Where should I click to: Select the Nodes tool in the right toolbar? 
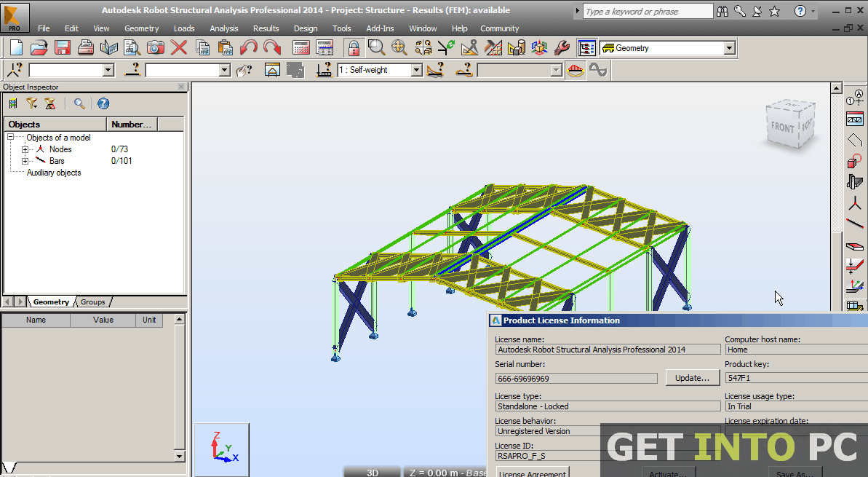tap(854, 203)
